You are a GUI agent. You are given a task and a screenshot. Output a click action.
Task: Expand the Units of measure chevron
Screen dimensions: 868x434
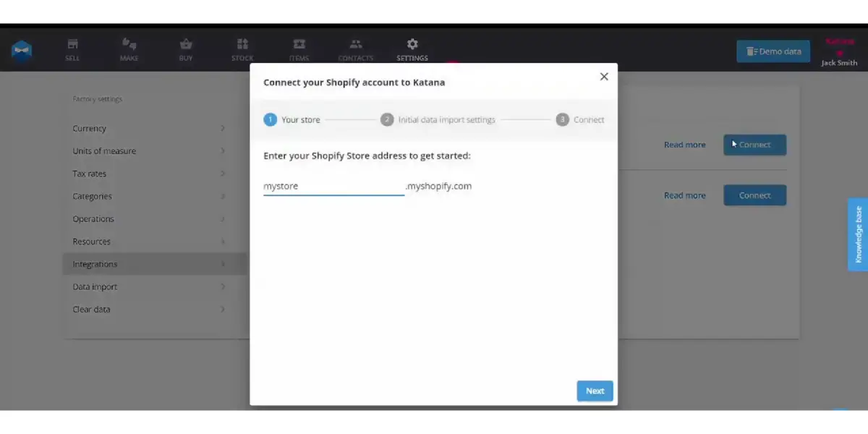click(x=223, y=151)
